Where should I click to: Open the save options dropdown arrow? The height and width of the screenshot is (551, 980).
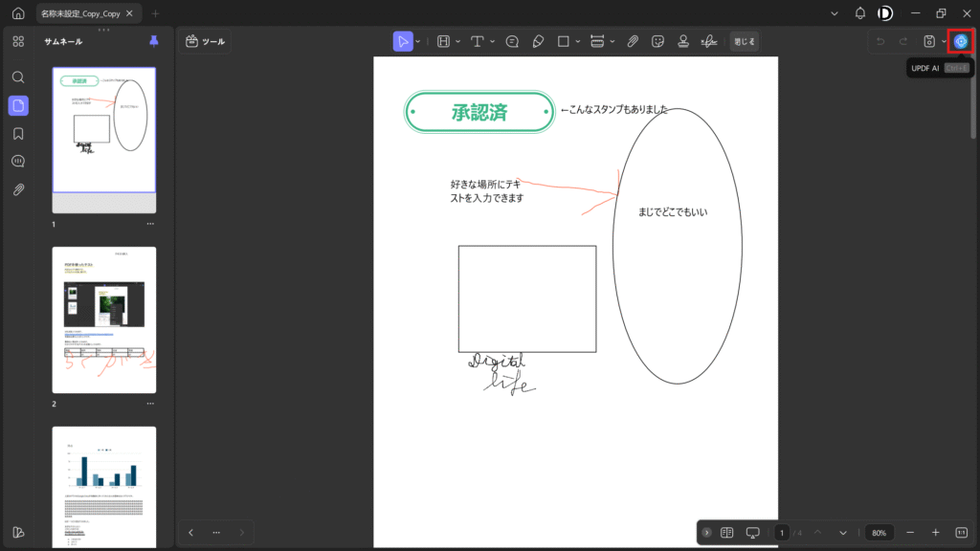pos(944,41)
